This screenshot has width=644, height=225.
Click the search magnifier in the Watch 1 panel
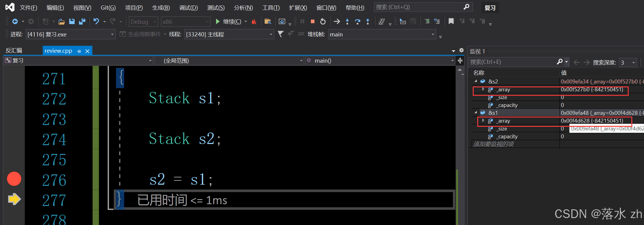pos(559,62)
